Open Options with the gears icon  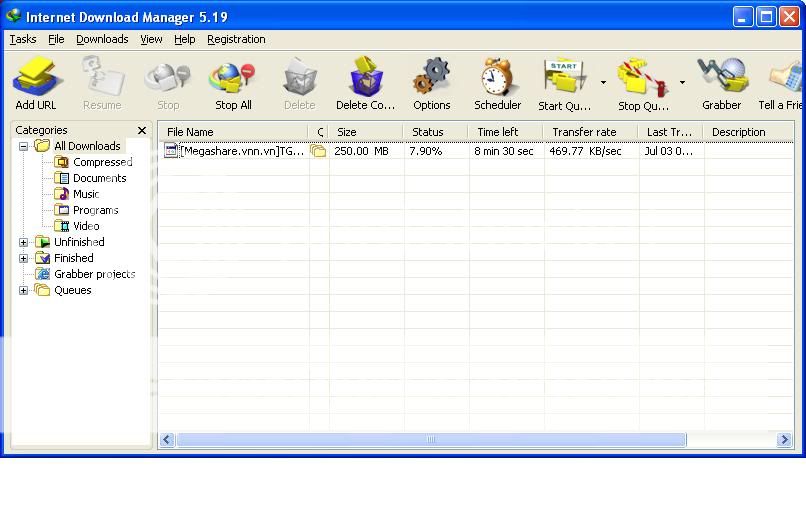tap(431, 76)
